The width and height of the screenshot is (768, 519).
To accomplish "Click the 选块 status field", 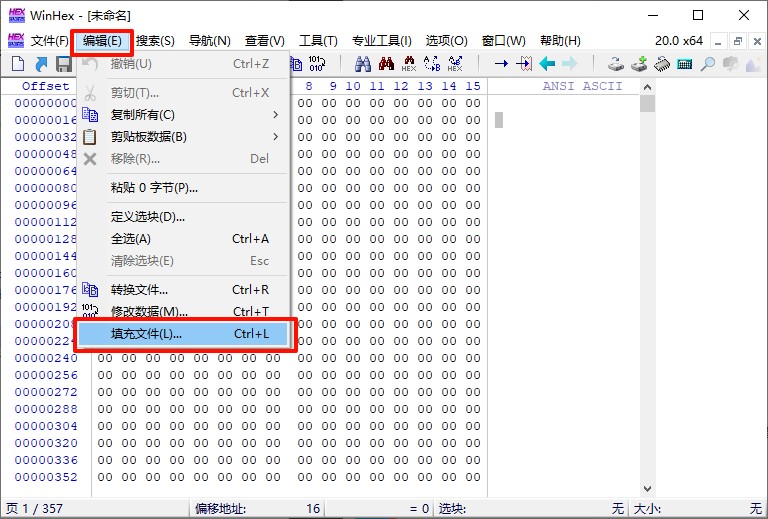I will 531,509.
